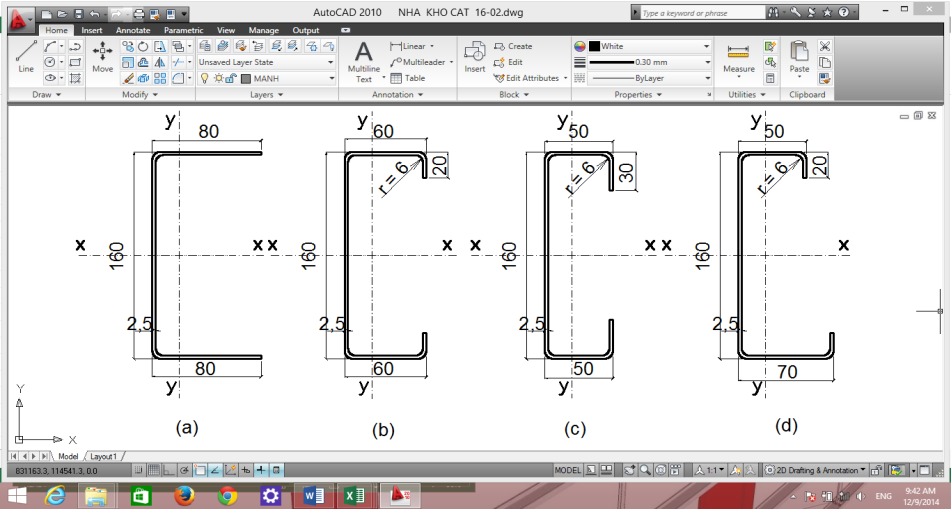Switch to the Manage ribbon tab
The width and height of the screenshot is (951, 509).
point(264,30)
